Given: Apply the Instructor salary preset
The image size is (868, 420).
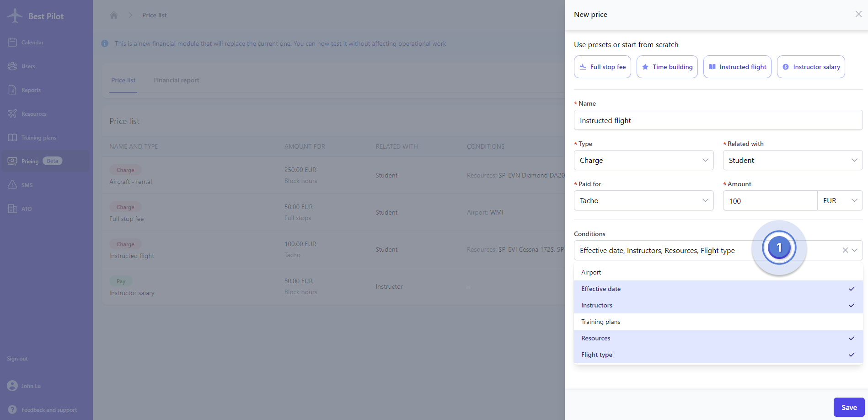Looking at the screenshot, I should (811, 67).
